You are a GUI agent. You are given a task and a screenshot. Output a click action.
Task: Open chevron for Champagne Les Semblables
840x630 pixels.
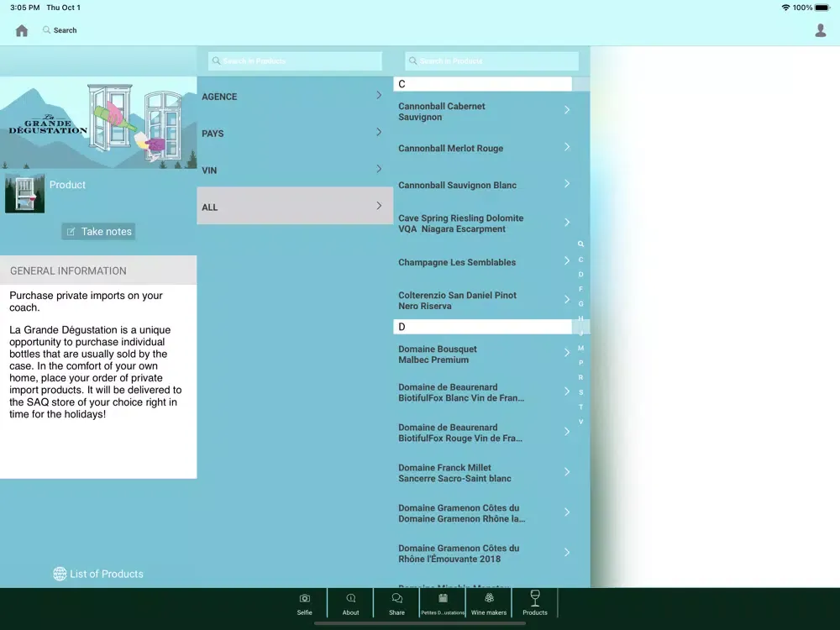567,261
